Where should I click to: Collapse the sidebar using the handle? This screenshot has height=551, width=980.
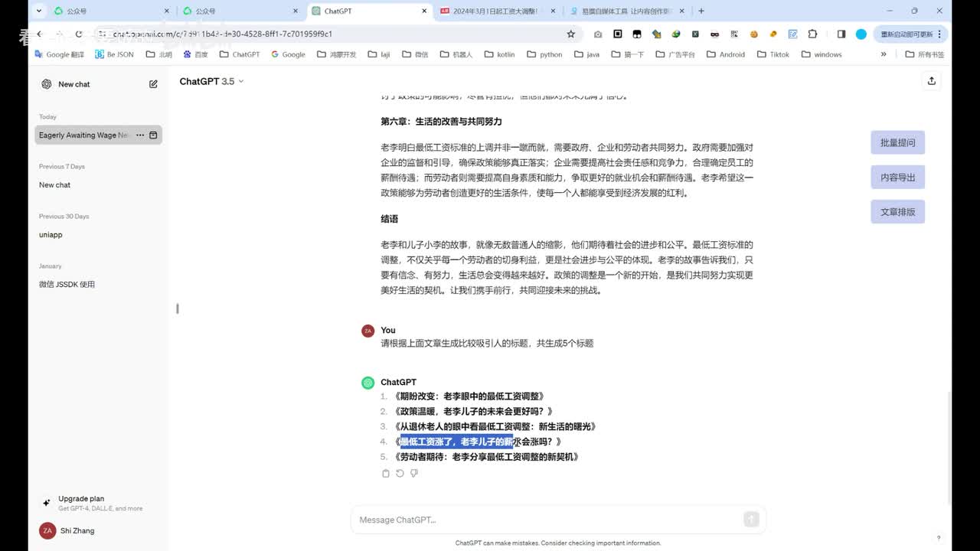(x=178, y=308)
